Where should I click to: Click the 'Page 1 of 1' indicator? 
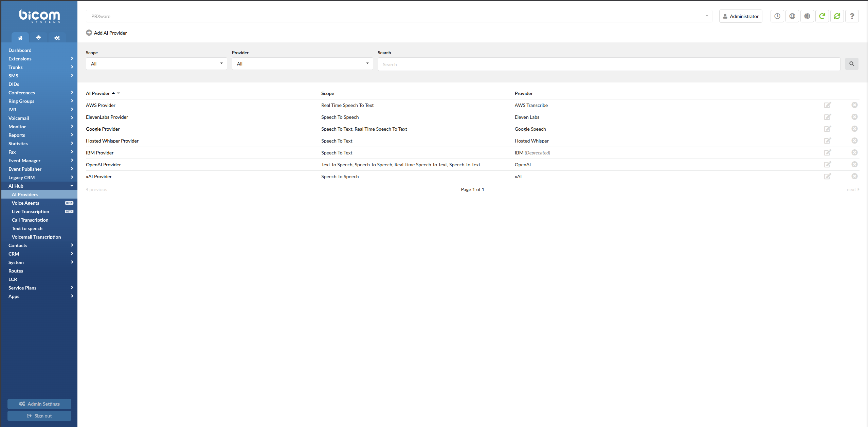click(x=472, y=189)
